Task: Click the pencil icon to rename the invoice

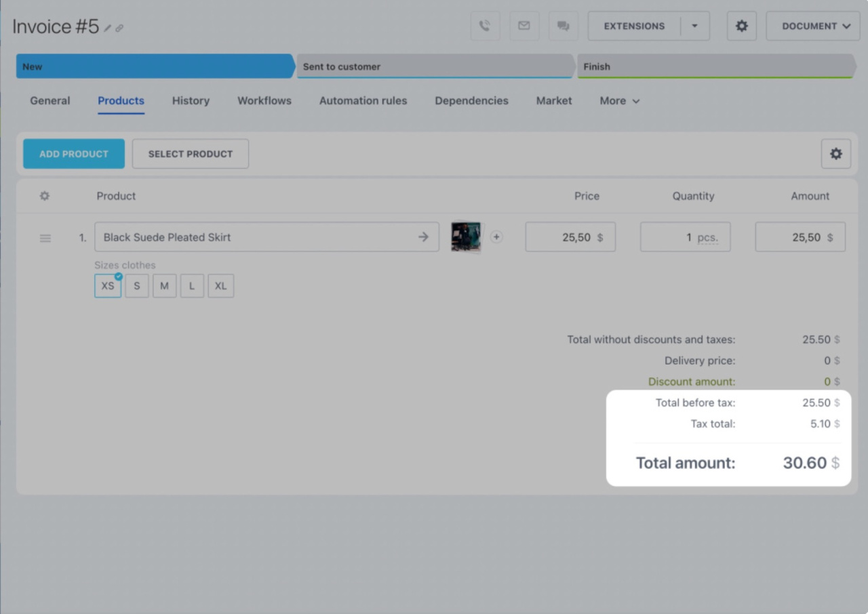Action: [108, 28]
